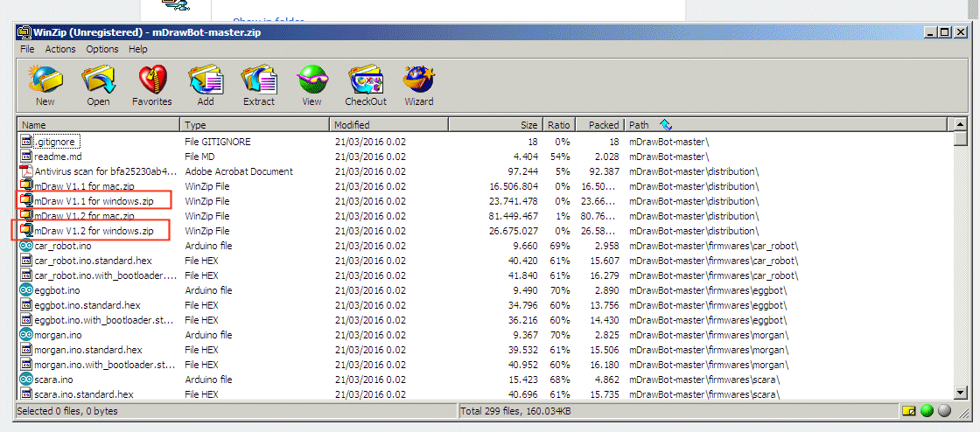
Task: Click the CheckOut toolbar icon
Action: pos(366,80)
